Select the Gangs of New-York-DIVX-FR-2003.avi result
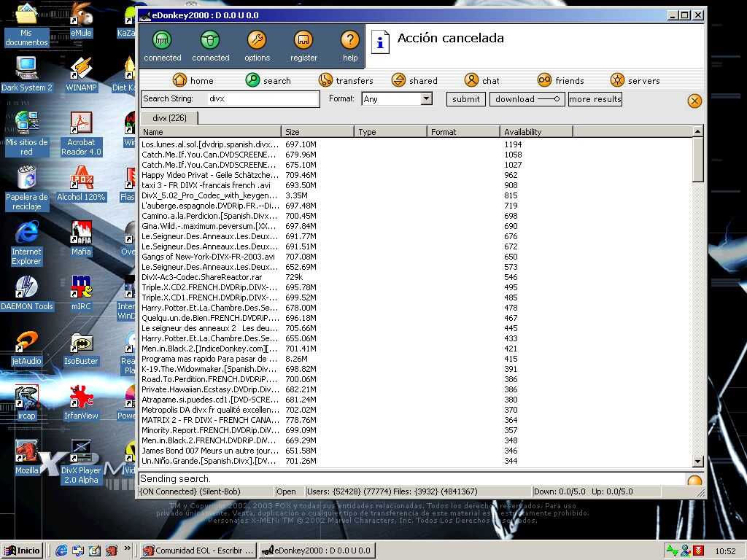 (209, 257)
